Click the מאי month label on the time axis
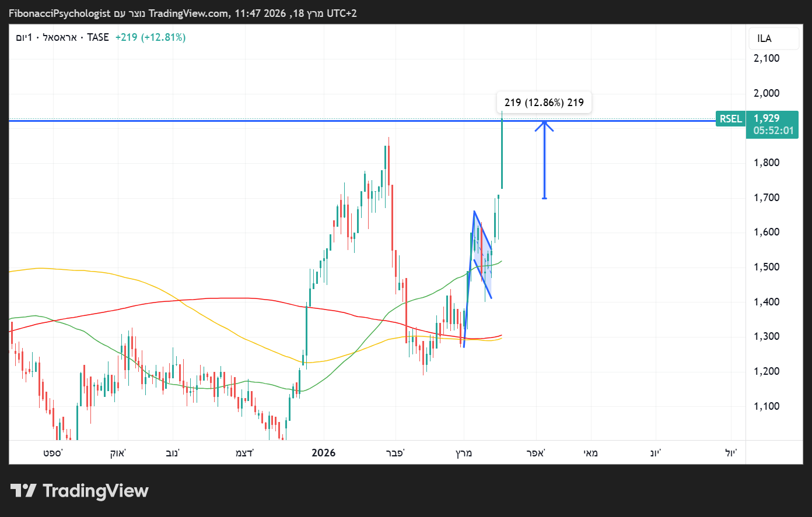Viewport: 812px width, 517px height. coord(591,453)
